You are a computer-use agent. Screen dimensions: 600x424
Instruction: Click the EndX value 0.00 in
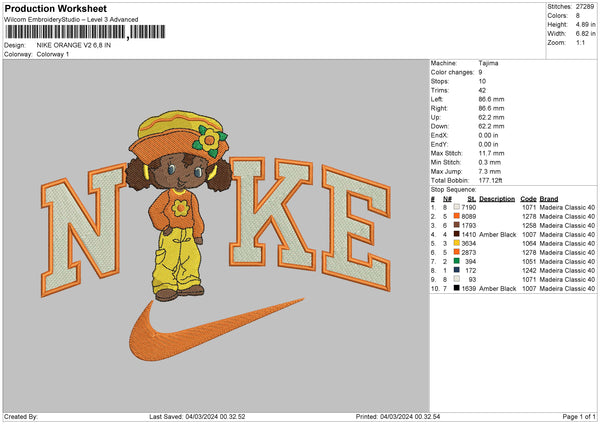pos(488,135)
